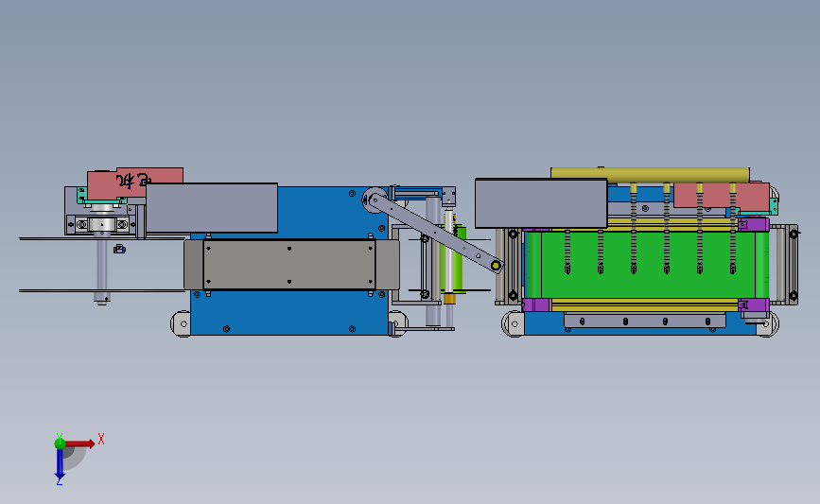Click the yellow pivot pin on the linkage arm
Screen dimensions: 820x504
pyautogui.click(x=496, y=266)
